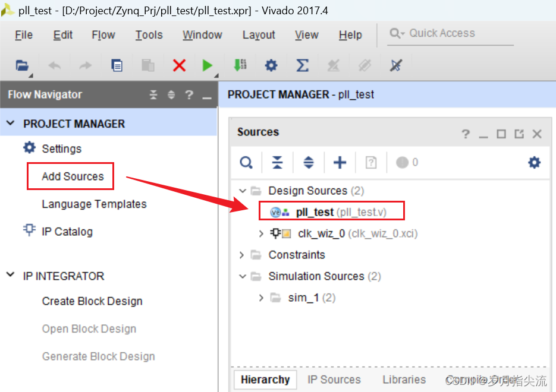Screen dimensions: 556x392
Task: Open the Run toolbar dropdown arrow
Action: pyautogui.click(x=216, y=75)
